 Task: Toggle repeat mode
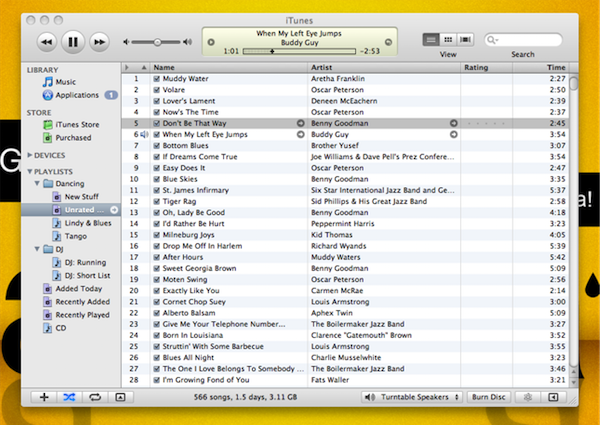pos(95,397)
